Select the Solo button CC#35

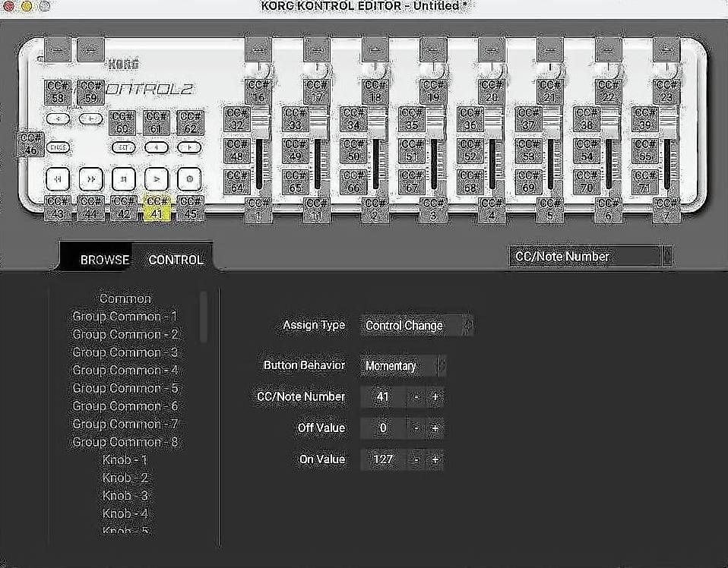coord(412,119)
